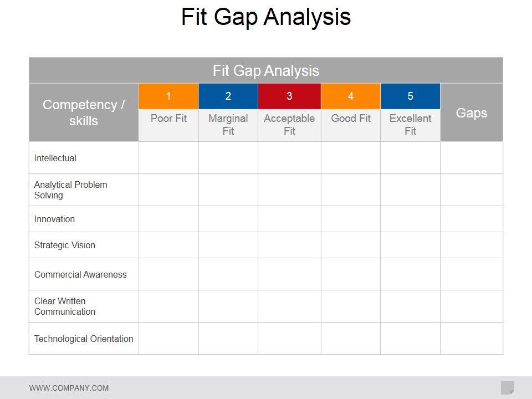
Task: Select the orange header cell numbered 4
Action: pyautogui.click(x=351, y=96)
